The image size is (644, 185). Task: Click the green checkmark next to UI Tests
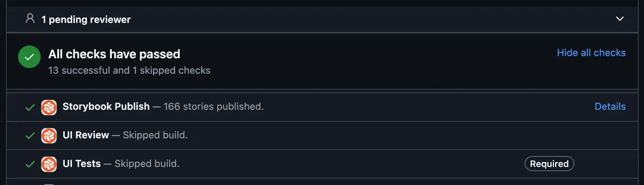click(30, 164)
